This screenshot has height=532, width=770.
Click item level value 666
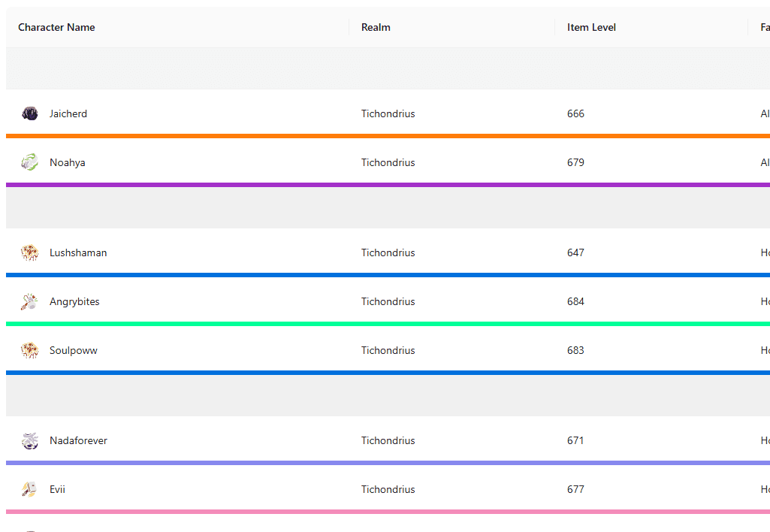tap(575, 113)
